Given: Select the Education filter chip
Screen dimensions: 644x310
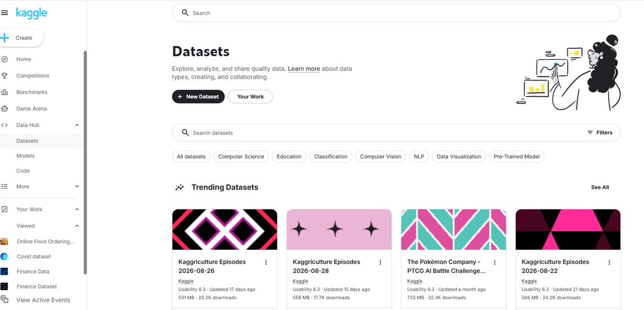Looking at the screenshot, I should (x=289, y=157).
